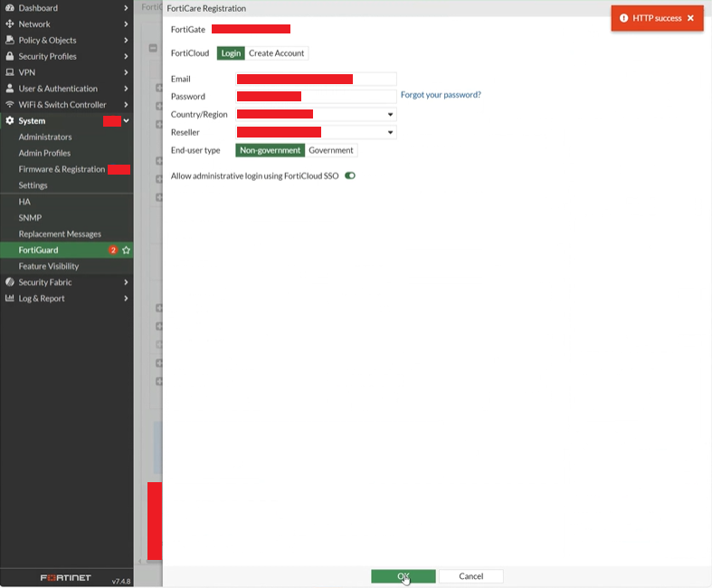This screenshot has height=588, width=712.
Task: Click the WiFi & Switch Controller icon
Action: [10, 104]
